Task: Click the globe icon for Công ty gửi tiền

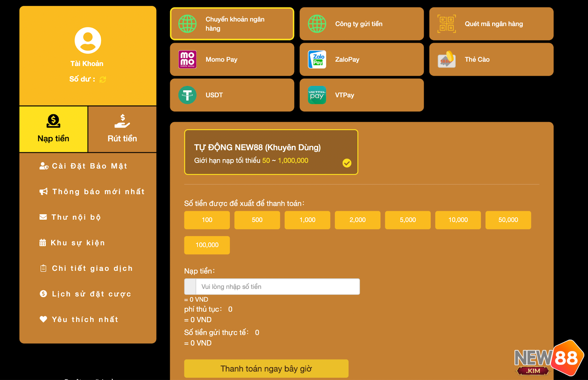Action: [x=317, y=24]
